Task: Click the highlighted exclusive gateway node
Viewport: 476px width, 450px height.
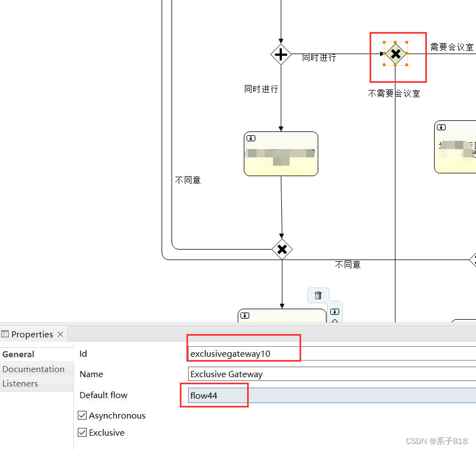Action: point(396,54)
